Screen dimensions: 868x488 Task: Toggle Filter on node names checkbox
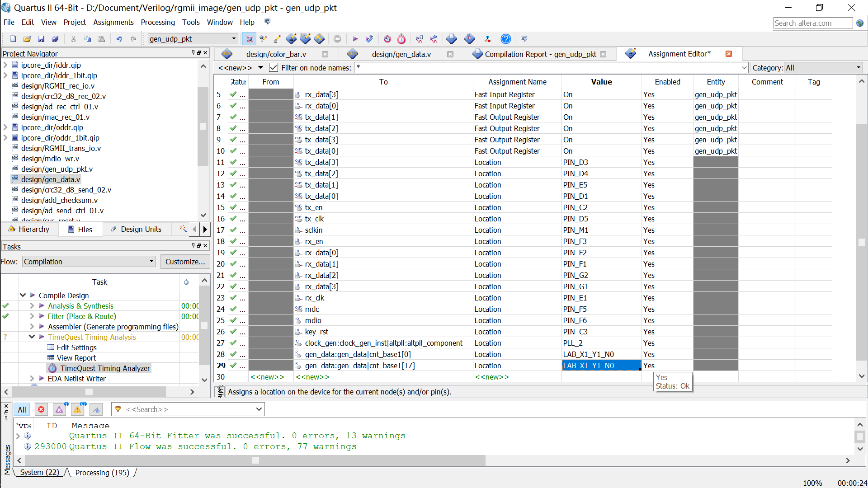pyautogui.click(x=274, y=68)
